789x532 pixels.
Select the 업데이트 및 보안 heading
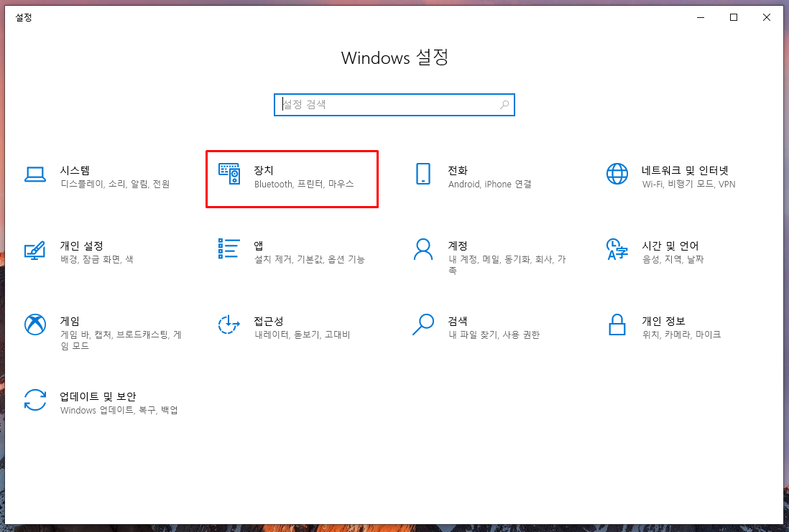98,397
